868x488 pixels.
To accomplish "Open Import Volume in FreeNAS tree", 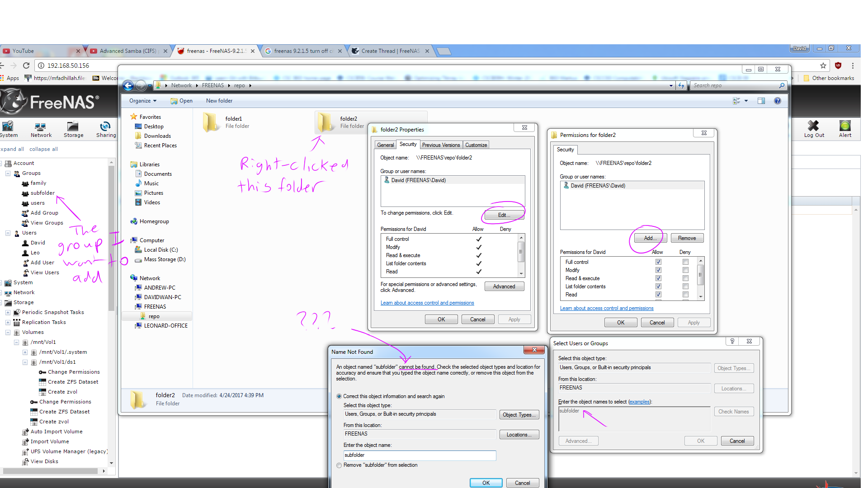I will click(x=50, y=441).
